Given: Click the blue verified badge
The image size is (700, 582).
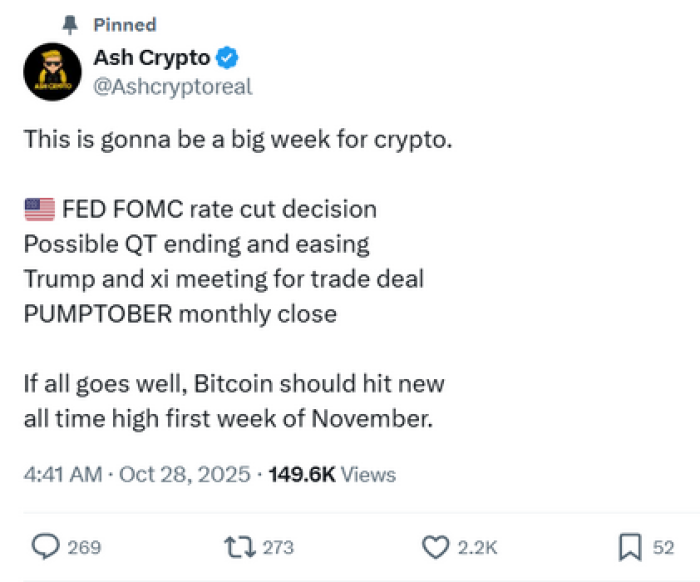Looking at the screenshot, I should coord(227,58).
